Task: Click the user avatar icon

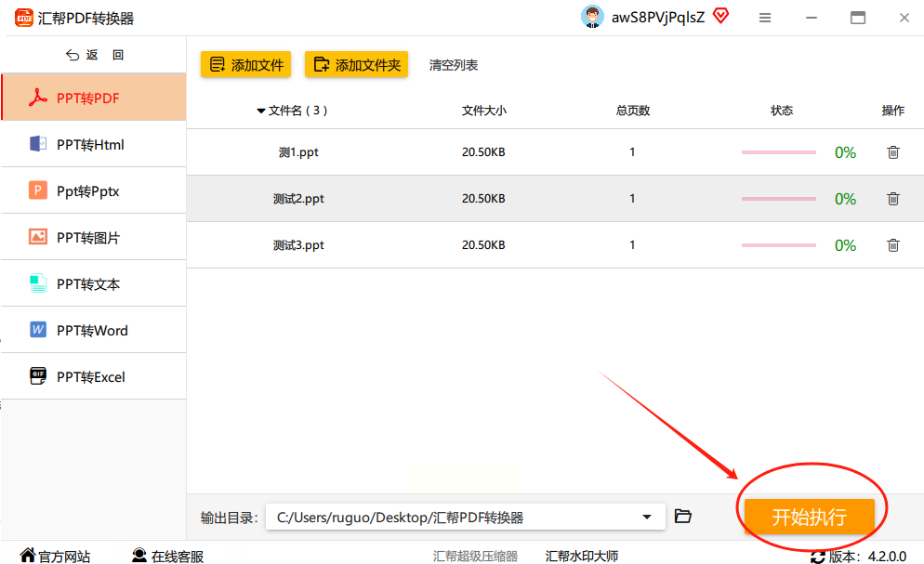Action: click(x=592, y=17)
